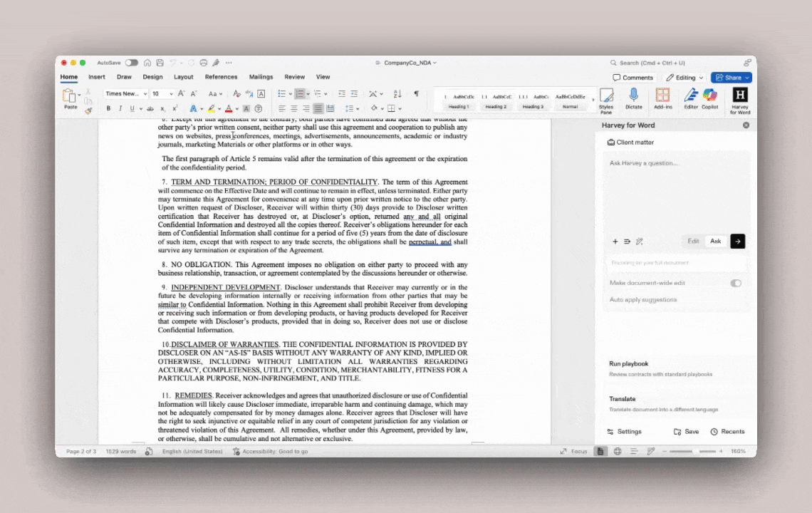Open the numbering list dropdown arrow

point(308,94)
